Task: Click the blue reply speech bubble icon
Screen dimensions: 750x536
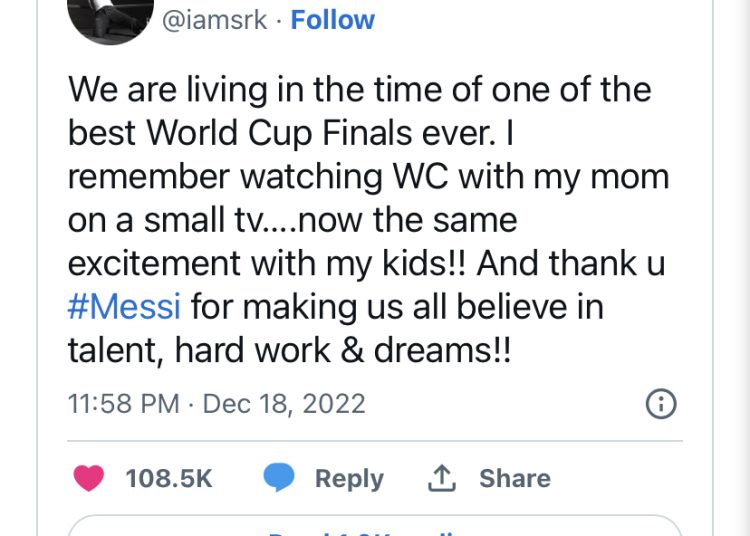Action: tap(279, 477)
